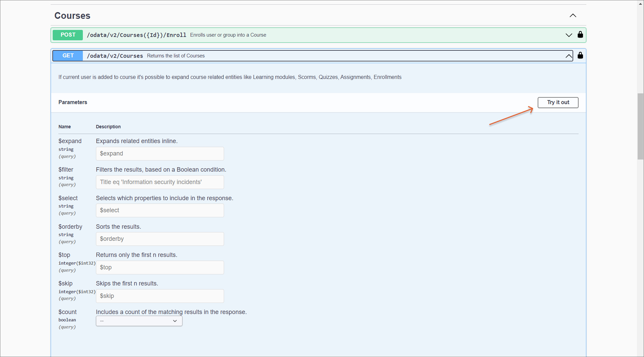Click the $top integer input field
Screen dimensions: 644x357
point(160,267)
